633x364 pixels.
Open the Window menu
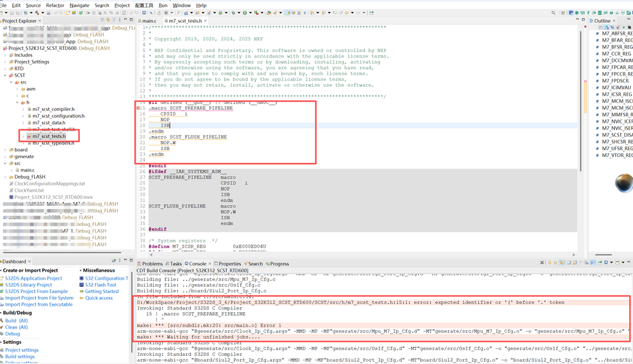tap(182, 5)
